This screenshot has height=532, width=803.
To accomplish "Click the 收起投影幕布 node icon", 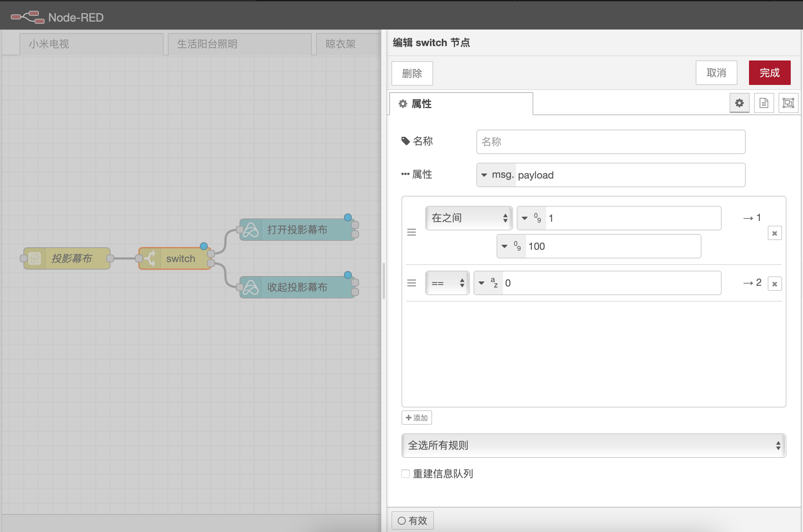I will pos(251,287).
